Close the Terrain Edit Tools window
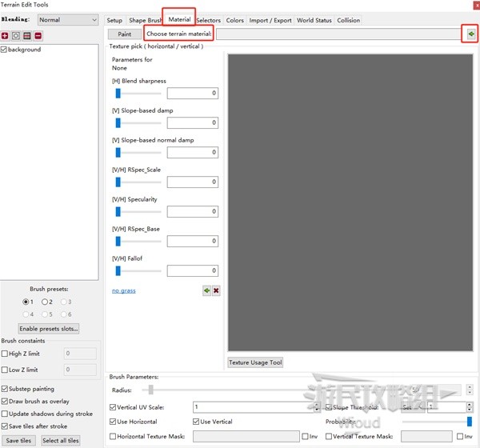This screenshot has height=448, width=480. (x=472, y=5)
